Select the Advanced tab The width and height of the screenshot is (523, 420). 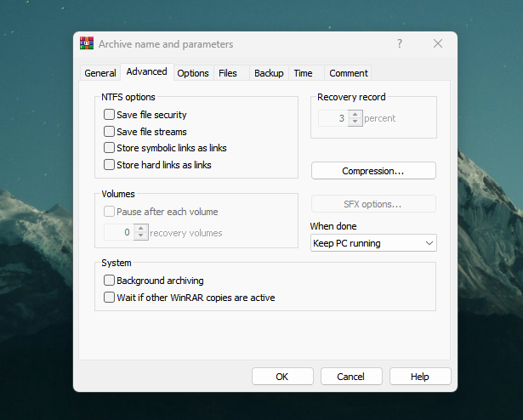click(x=147, y=71)
